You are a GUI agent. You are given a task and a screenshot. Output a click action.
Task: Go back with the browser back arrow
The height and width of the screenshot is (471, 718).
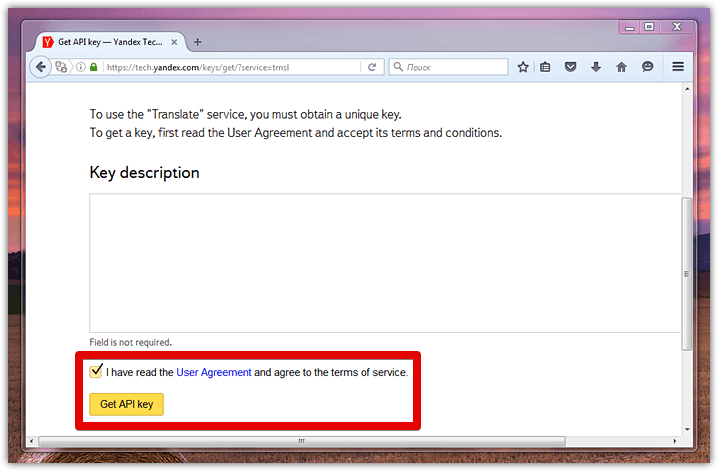[40, 67]
